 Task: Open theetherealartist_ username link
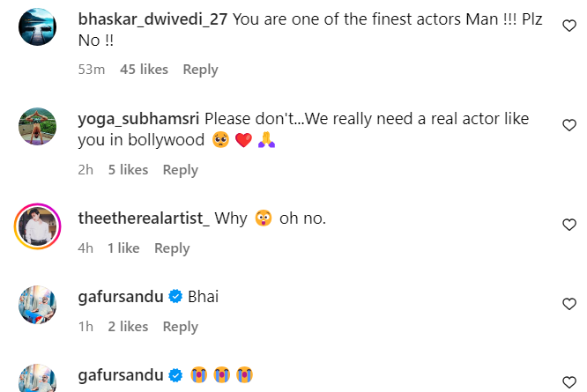(144, 218)
